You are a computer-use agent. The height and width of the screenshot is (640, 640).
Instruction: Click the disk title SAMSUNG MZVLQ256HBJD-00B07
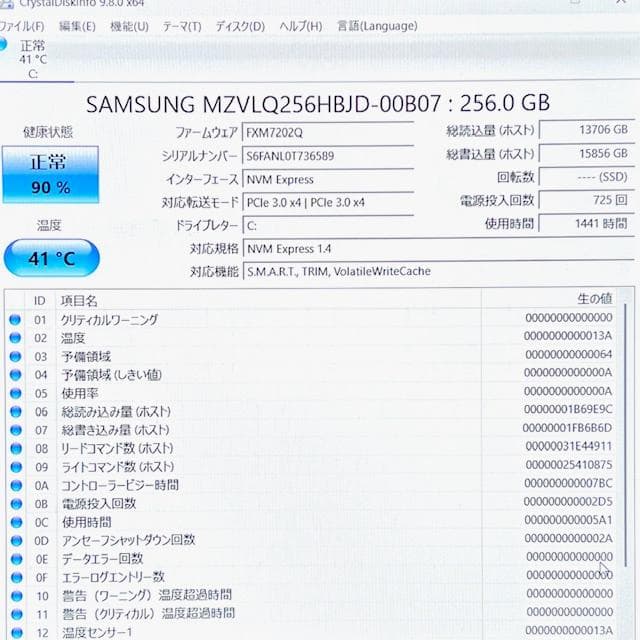point(264,104)
